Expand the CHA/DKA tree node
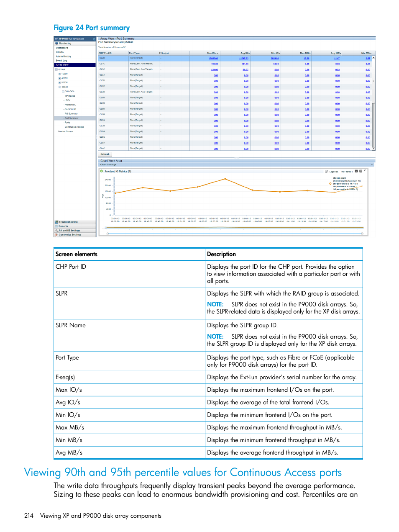Screen dimensions: 399x532 pos(63,91)
